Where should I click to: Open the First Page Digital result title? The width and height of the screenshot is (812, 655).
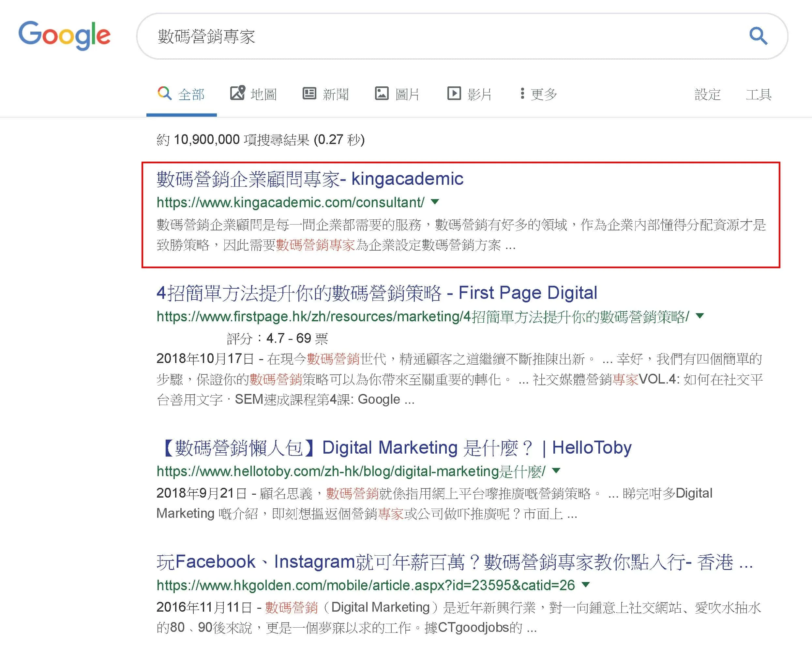(377, 293)
